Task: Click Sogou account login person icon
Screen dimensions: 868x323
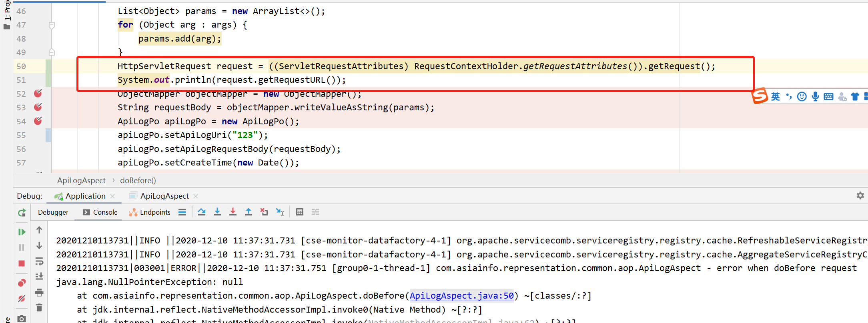Action: click(x=842, y=97)
